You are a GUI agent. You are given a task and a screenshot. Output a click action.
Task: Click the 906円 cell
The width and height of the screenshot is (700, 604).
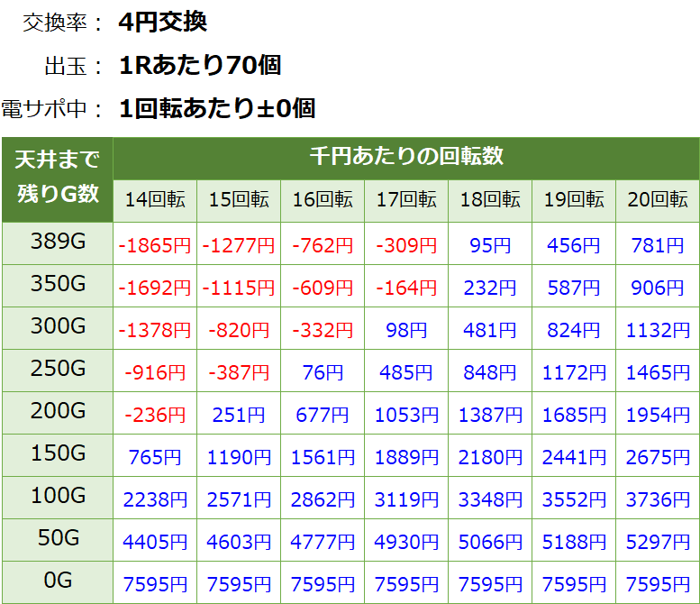[658, 286]
